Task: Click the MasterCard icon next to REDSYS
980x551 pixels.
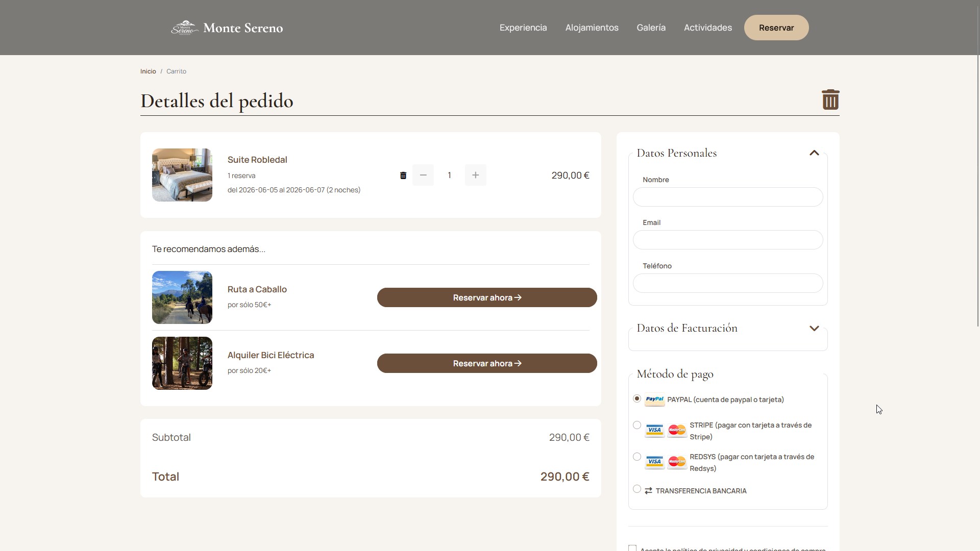Action: [x=677, y=462]
